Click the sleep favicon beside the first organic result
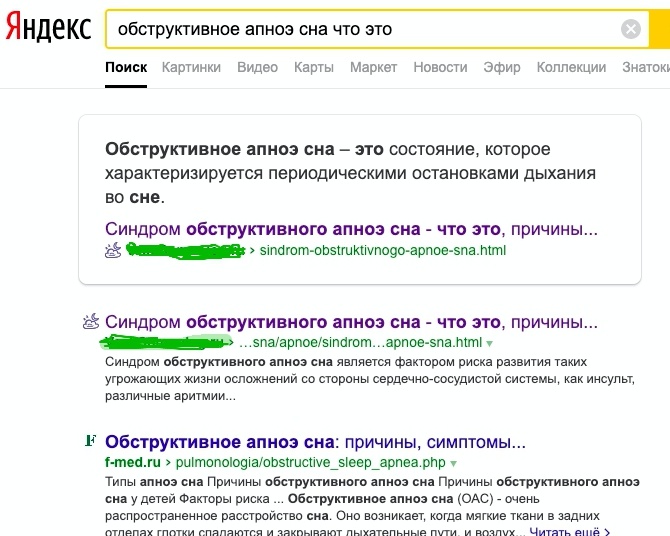This screenshot has height=536, width=670. (x=91, y=321)
